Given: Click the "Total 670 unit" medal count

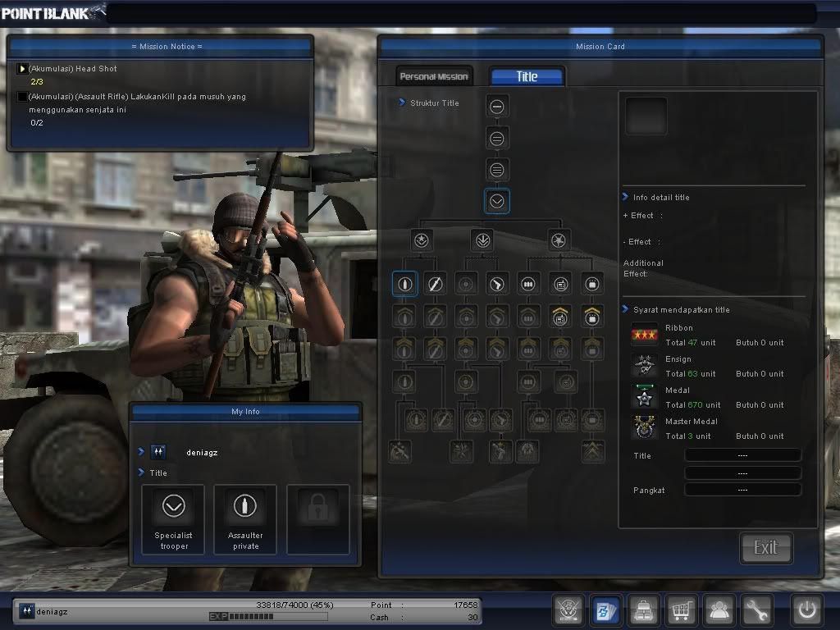Looking at the screenshot, I should click(x=692, y=404).
